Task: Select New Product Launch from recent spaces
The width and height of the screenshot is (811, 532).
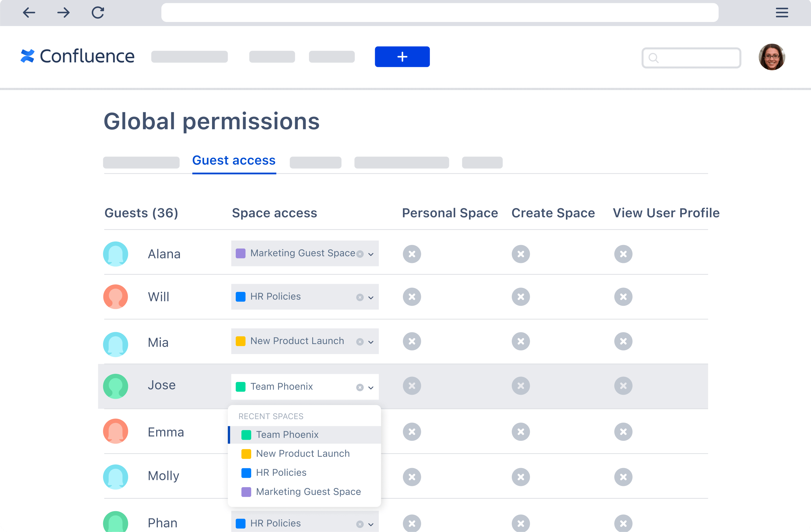Action: tap(303, 453)
